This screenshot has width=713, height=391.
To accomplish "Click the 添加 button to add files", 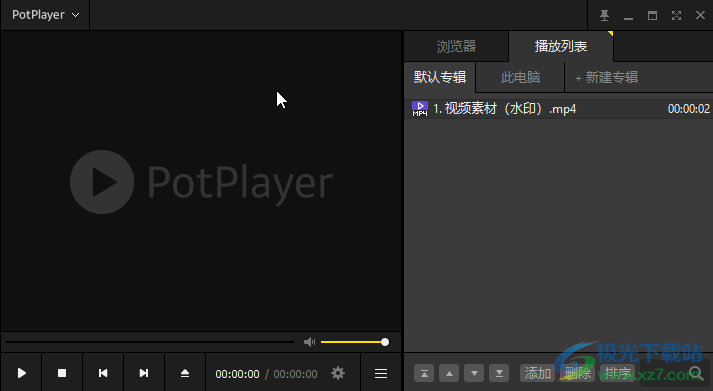I will tap(537, 374).
